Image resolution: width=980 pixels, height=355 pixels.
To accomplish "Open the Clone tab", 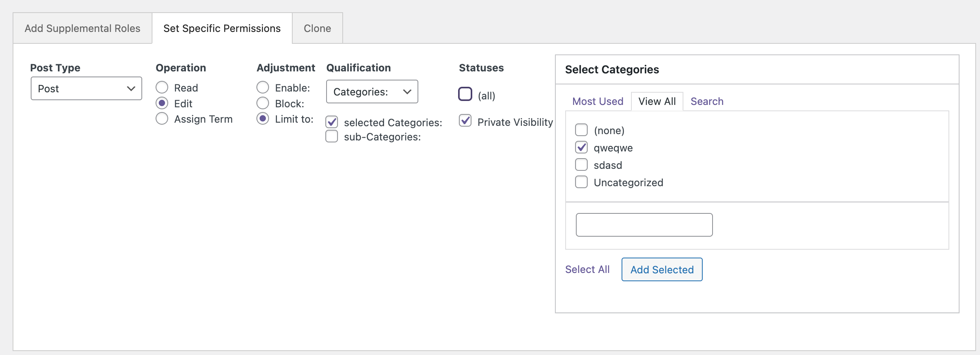I will (317, 28).
